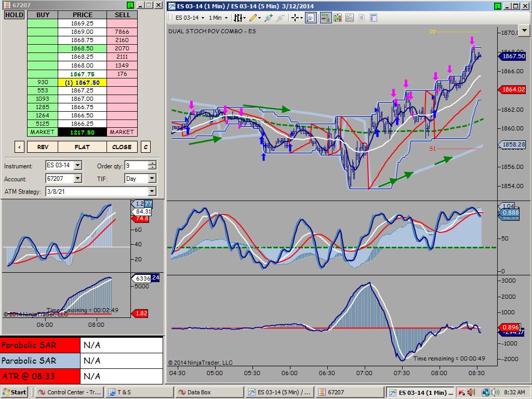This screenshot has width=532, height=399.
Task: Open the drawing tools dropdown arrow
Action: click(260, 18)
